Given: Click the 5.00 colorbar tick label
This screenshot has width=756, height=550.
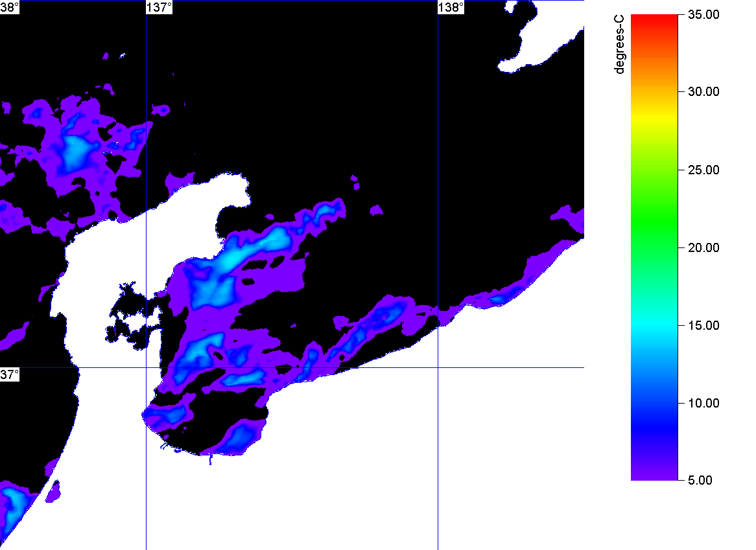Looking at the screenshot, I should point(700,480).
